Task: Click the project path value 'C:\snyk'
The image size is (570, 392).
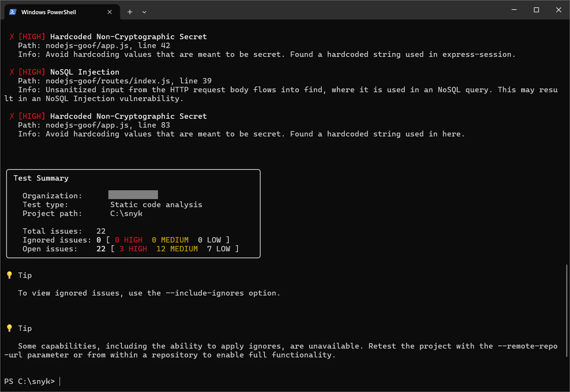Action: point(126,213)
